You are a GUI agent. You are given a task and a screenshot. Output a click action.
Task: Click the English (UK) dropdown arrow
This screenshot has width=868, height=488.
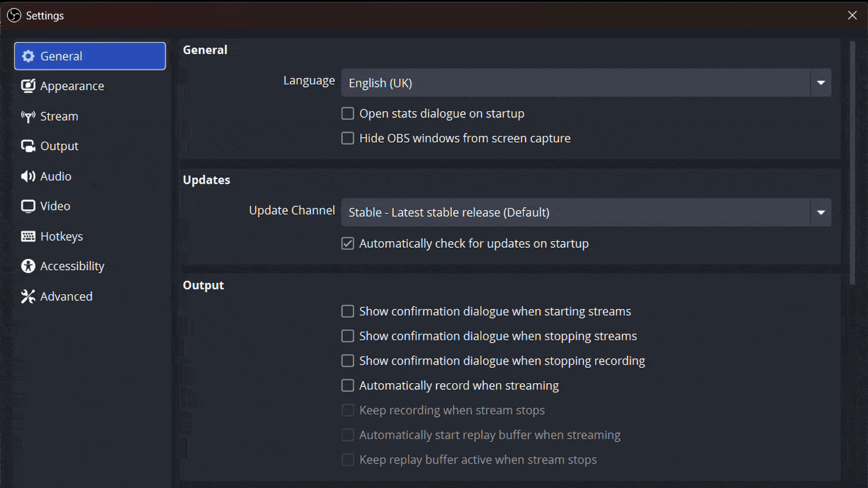click(821, 83)
